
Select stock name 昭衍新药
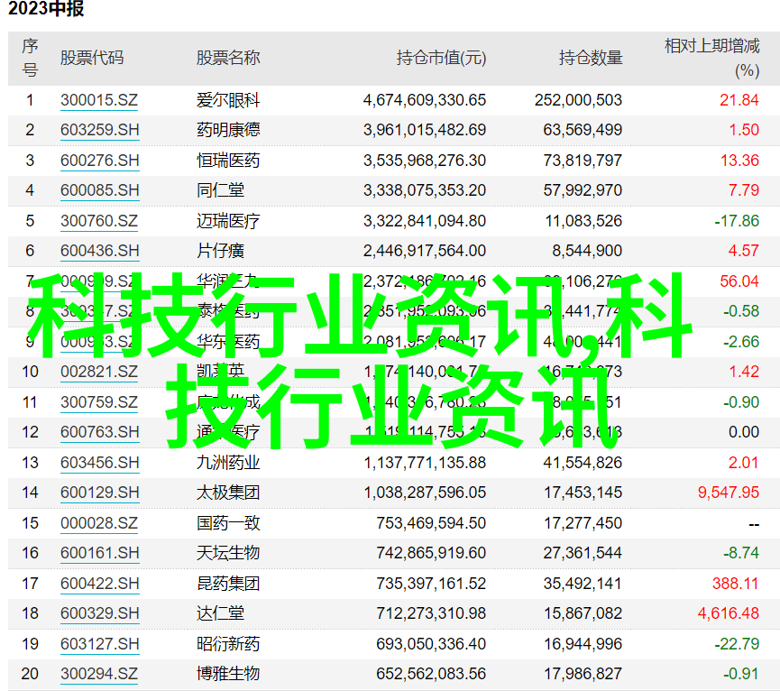[228, 644]
